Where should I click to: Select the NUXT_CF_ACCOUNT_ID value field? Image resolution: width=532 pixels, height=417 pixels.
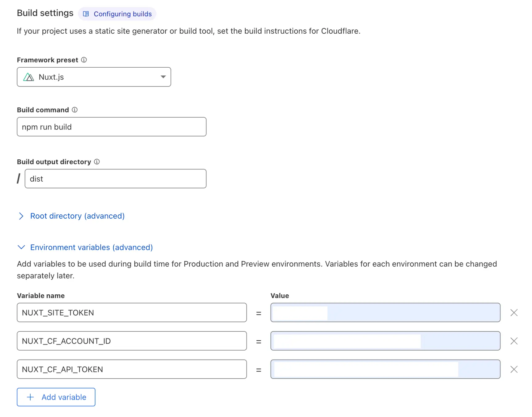385,341
